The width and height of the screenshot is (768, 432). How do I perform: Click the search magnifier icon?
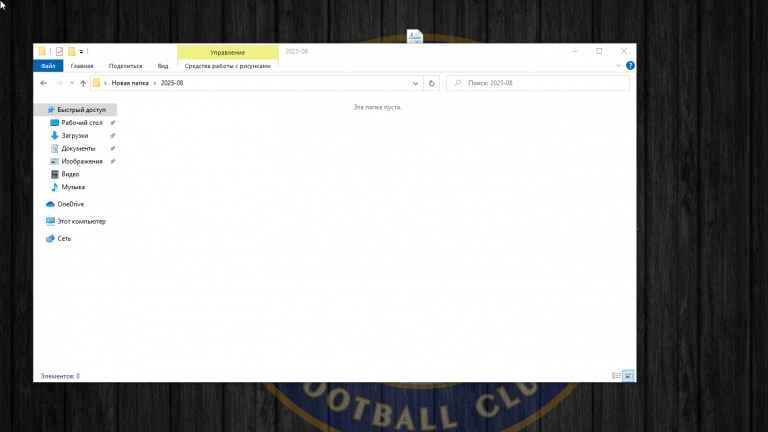coord(457,83)
